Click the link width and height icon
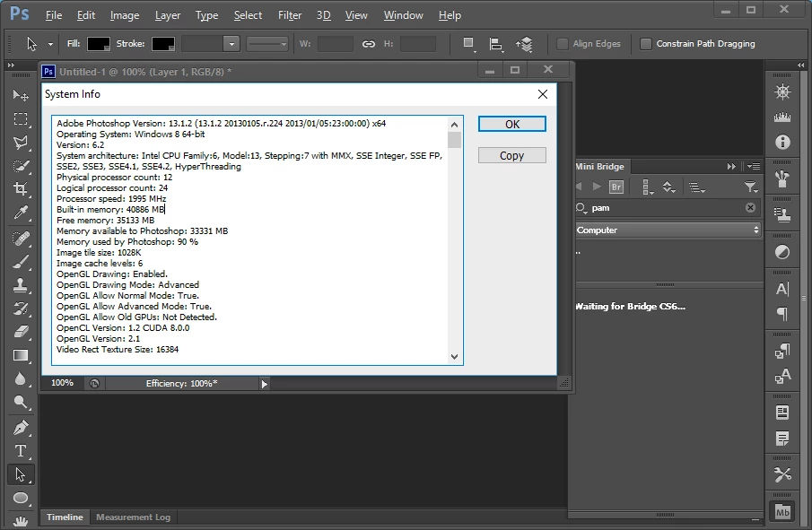The height and width of the screenshot is (530, 812). click(368, 44)
